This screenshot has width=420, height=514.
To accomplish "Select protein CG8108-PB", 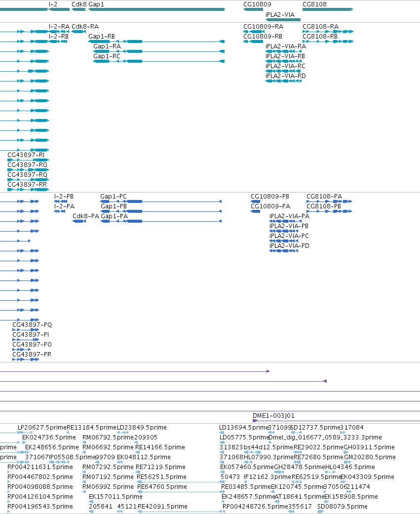I will (329, 211).
